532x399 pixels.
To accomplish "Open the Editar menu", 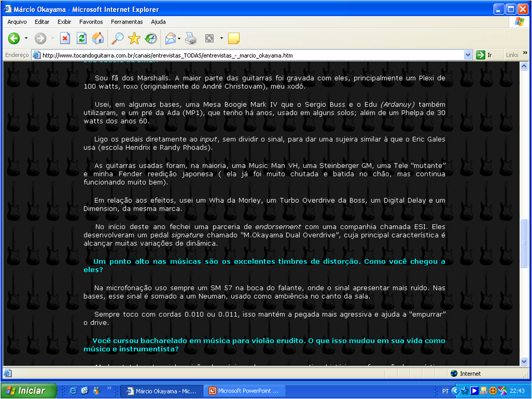I will tap(42, 22).
